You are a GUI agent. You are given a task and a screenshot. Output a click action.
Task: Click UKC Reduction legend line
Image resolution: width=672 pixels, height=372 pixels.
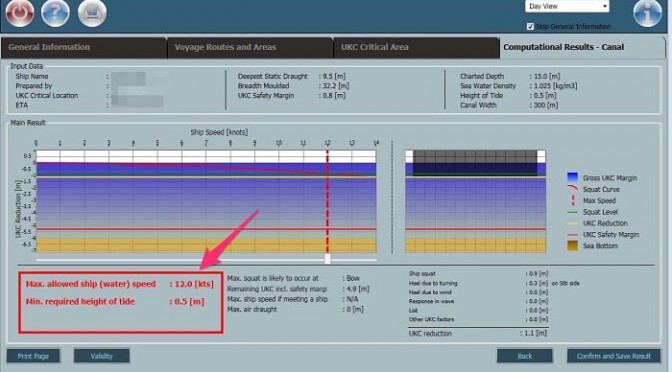(572, 223)
